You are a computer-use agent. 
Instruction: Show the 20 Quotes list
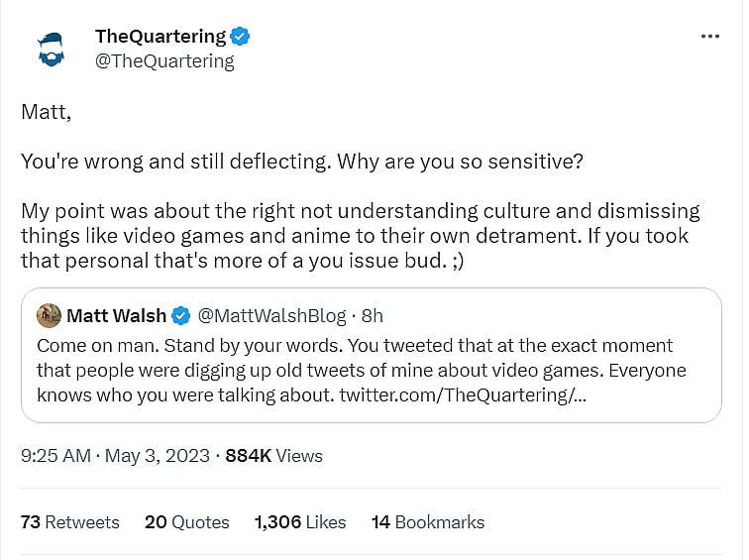pyautogui.click(x=186, y=521)
